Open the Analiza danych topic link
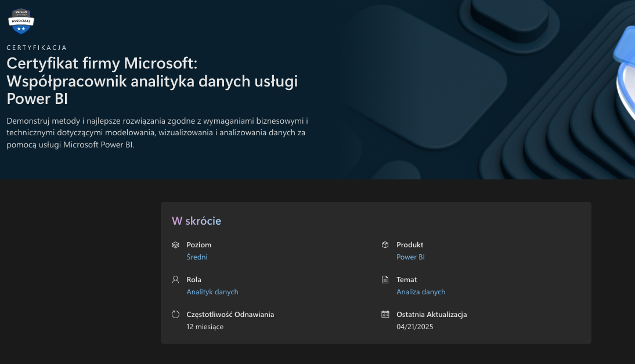The height and width of the screenshot is (364, 635). [421, 291]
